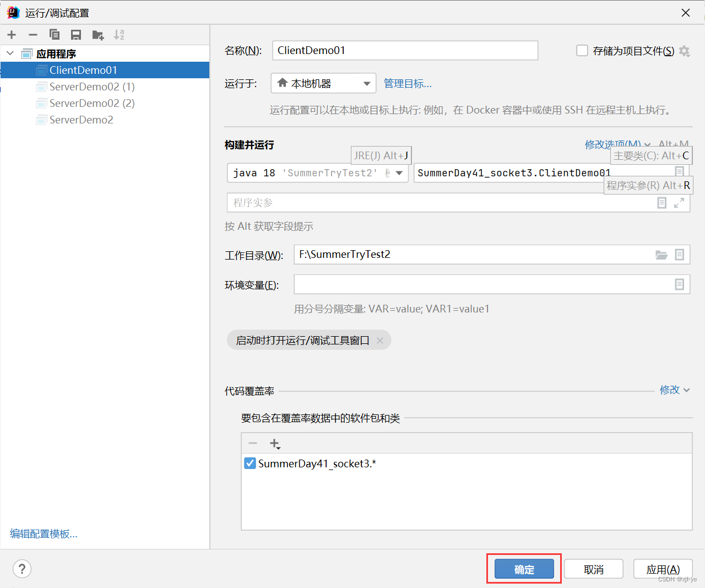Screen dimensions: 705x588
Task: Click the 名称 name field
Action: click(x=405, y=50)
